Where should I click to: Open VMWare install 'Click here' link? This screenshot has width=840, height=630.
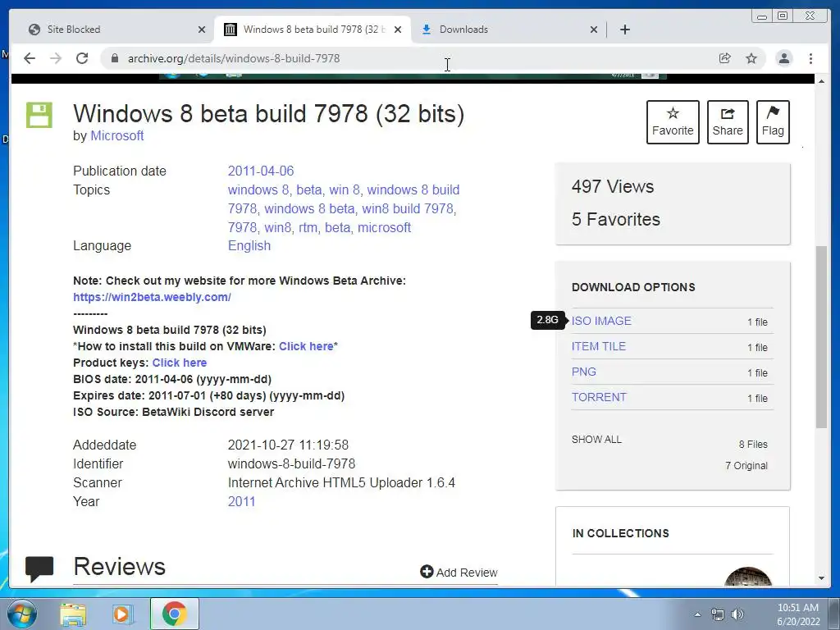tap(306, 346)
